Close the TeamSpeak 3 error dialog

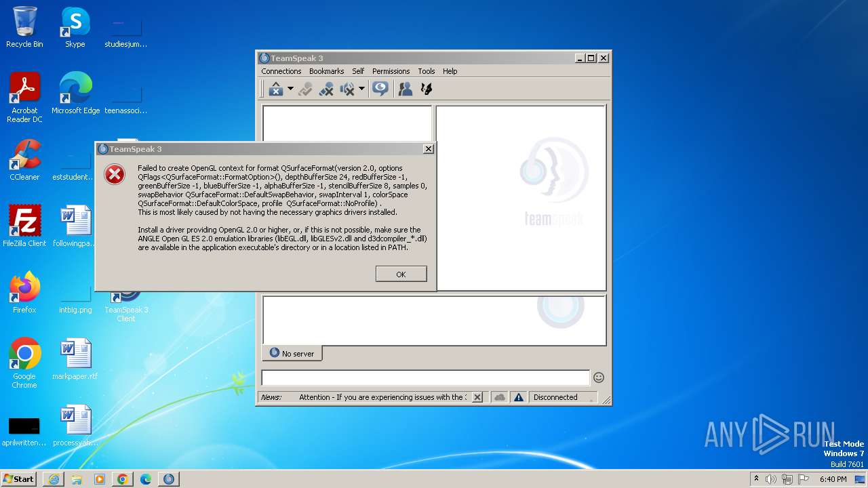(429, 149)
